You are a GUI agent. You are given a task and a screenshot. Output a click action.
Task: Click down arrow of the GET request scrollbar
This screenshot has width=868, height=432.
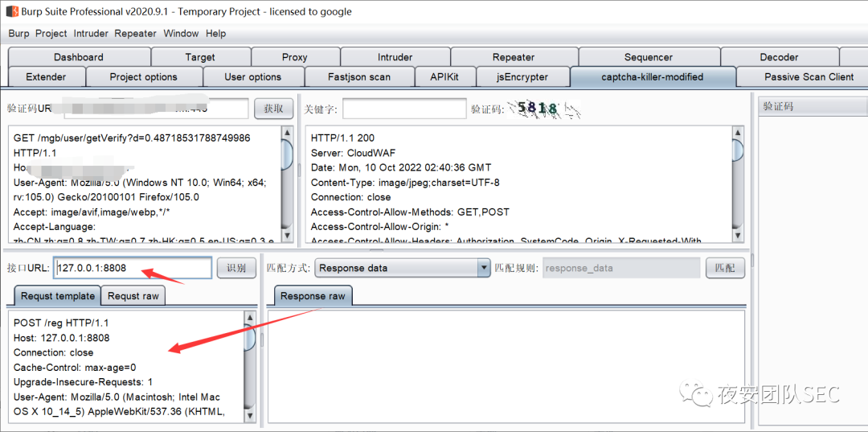click(287, 237)
